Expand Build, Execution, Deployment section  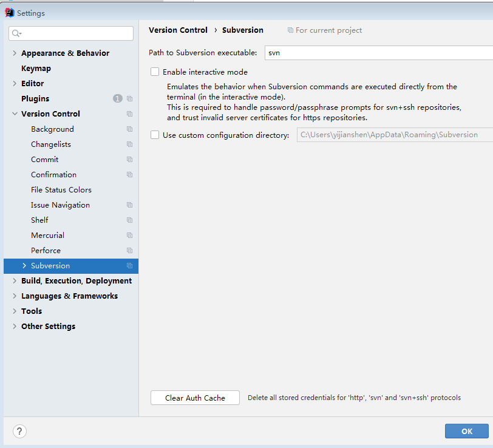coord(15,280)
